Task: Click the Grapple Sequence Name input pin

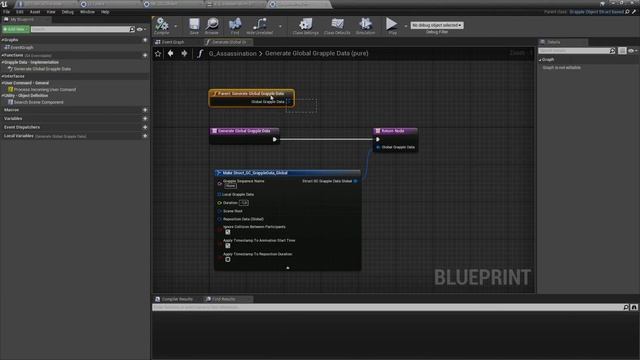Action: pos(220,184)
